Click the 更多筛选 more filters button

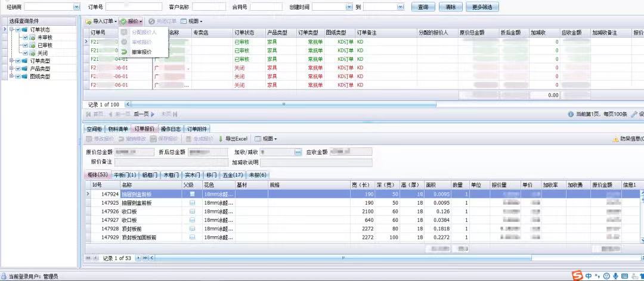pyautogui.click(x=482, y=7)
